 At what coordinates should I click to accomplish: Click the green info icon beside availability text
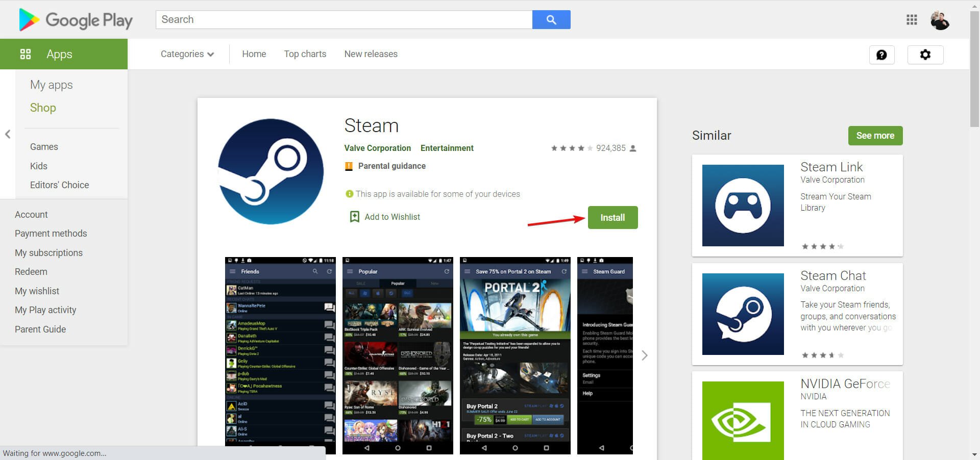(349, 194)
